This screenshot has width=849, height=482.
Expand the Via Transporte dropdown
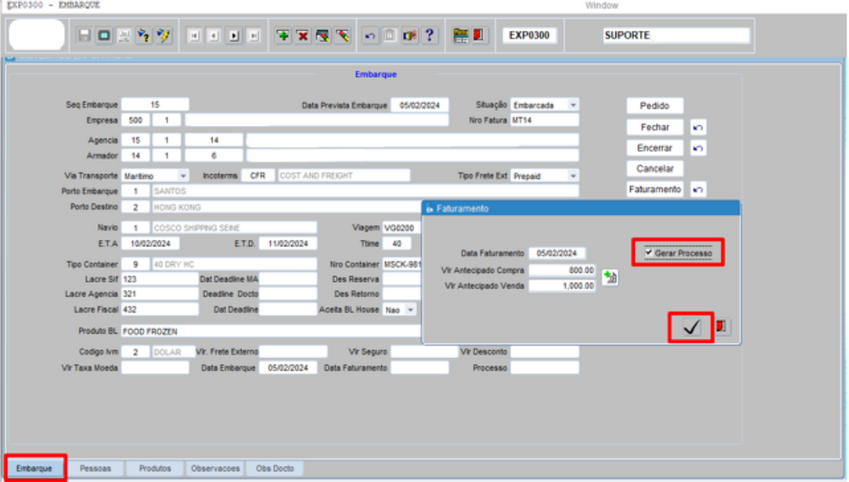183,176
